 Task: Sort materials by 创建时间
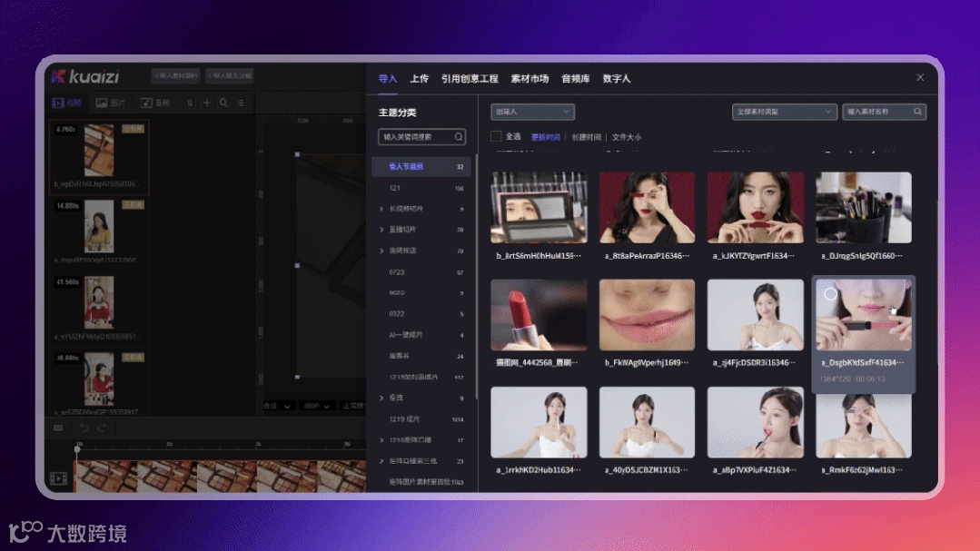(586, 137)
